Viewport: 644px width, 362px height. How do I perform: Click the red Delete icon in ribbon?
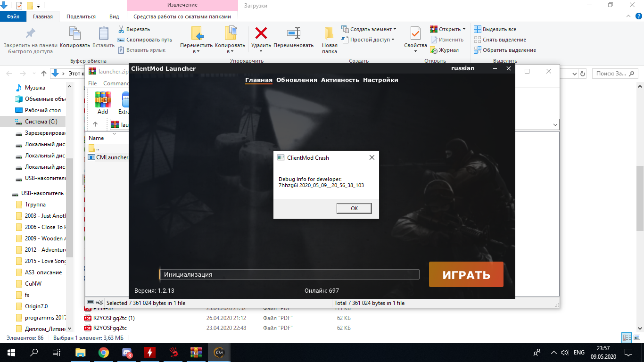click(x=261, y=34)
